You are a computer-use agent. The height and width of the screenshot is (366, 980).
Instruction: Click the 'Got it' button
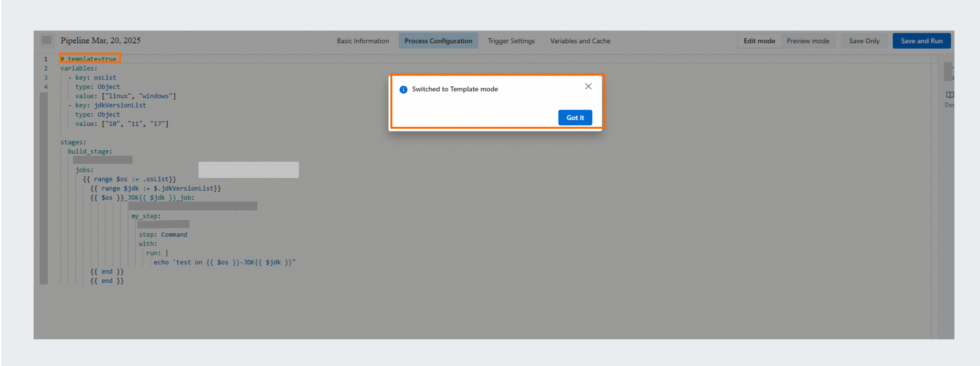(x=575, y=117)
